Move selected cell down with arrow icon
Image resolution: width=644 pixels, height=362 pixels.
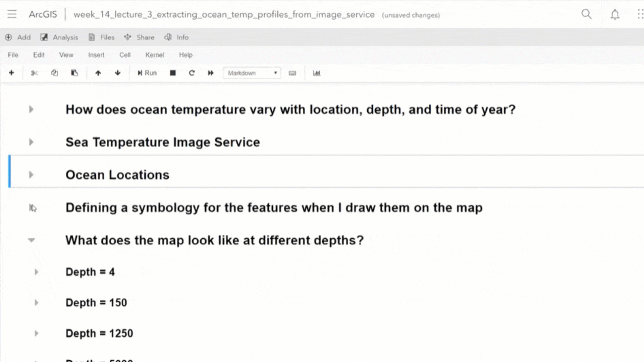click(x=118, y=73)
